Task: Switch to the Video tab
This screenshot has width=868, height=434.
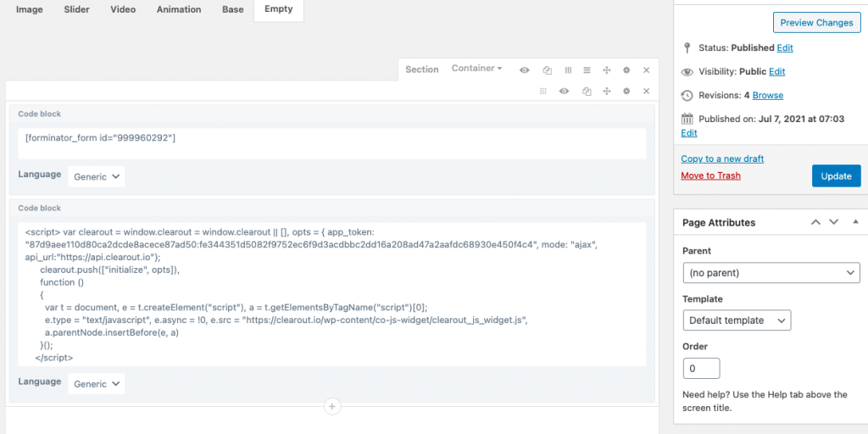Action: pos(124,9)
